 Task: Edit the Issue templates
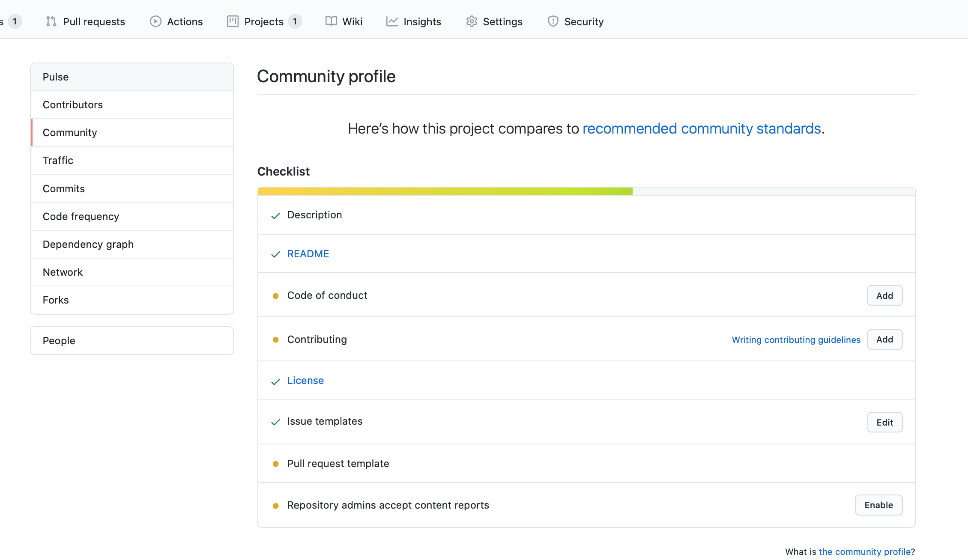tap(884, 423)
